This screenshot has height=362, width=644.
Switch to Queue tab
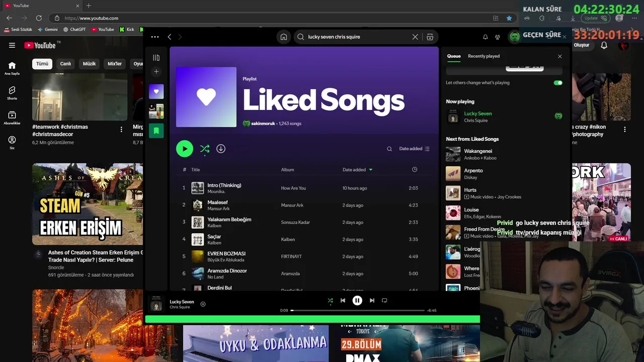click(x=454, y=56)
